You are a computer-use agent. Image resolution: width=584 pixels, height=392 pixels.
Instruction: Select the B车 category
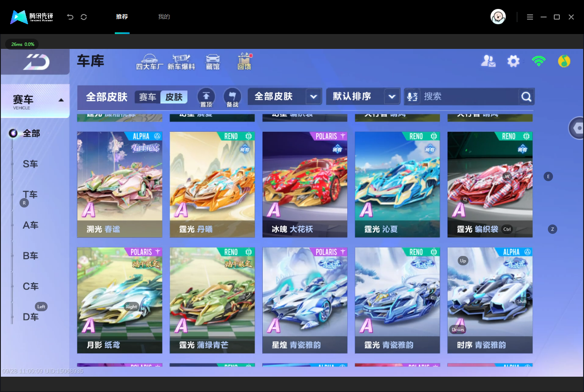(x=30, y=256)
